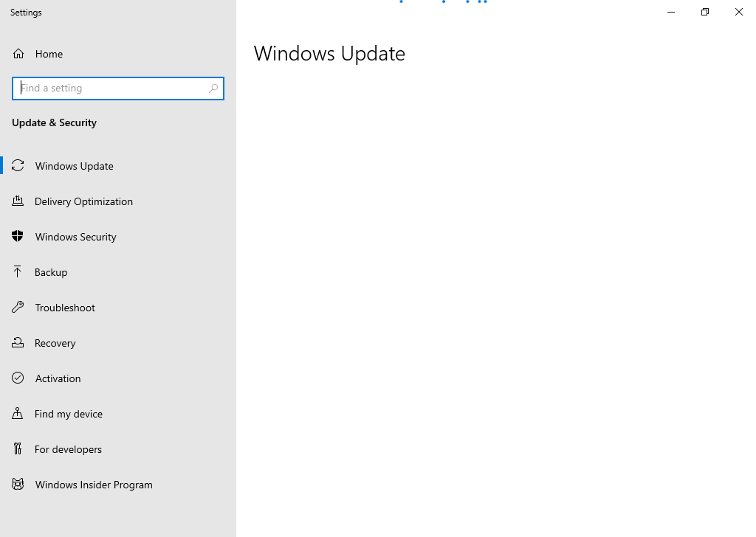The width and height of the screenshot is (756, 537).
Task: Click the Windows Update refresh arrows icon
Action: [18, 166]
